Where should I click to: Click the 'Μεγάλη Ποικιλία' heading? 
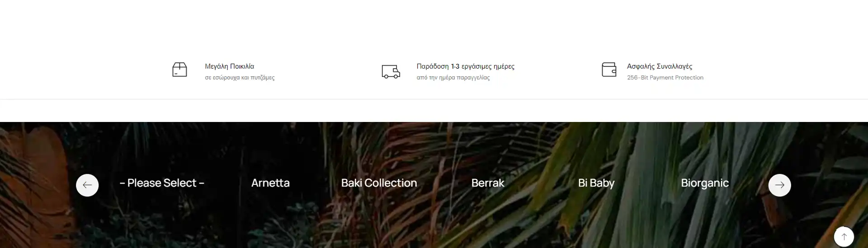coord(229,66)
